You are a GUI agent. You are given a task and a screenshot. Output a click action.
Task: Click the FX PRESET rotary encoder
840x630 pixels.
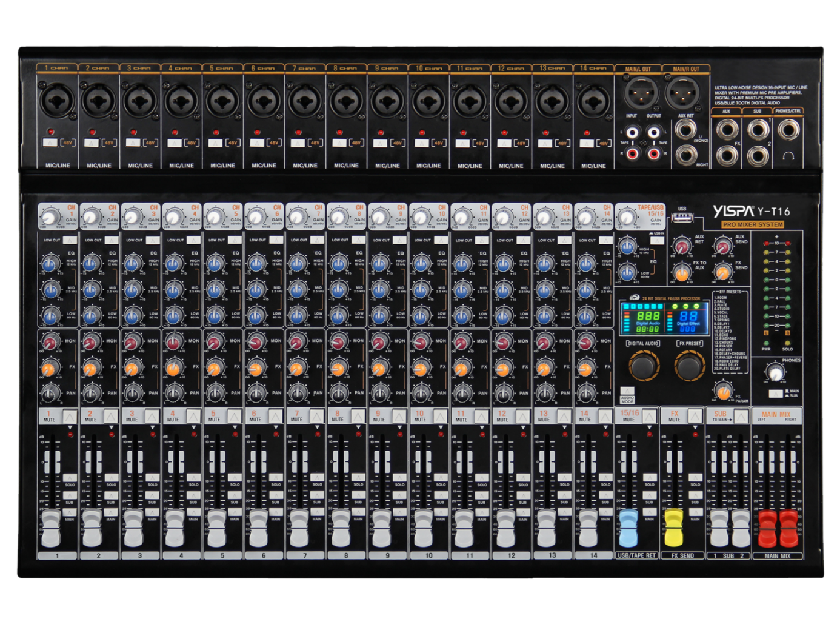pos(690,365)
